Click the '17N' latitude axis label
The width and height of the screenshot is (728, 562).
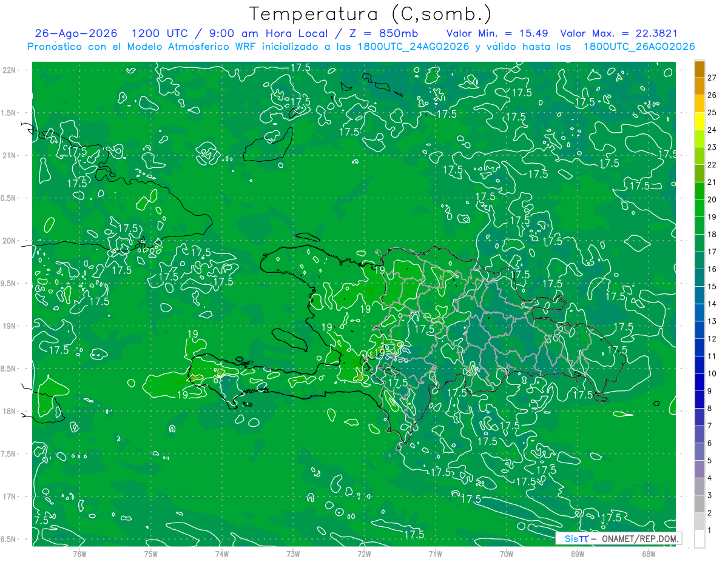[9, 497]
